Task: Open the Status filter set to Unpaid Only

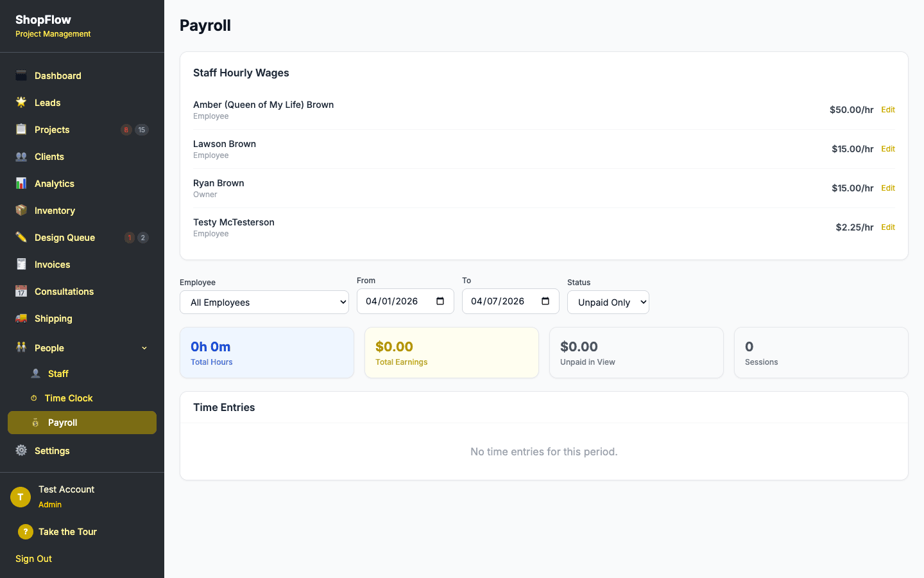Action: pyautogui.click(x=608, y=302)
